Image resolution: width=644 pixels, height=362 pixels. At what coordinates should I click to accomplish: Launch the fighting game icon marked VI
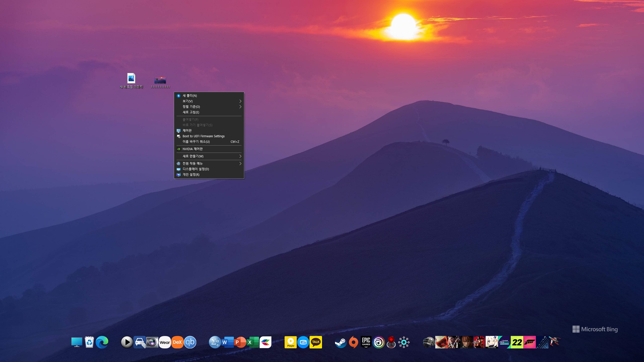(x=454, y=342)
